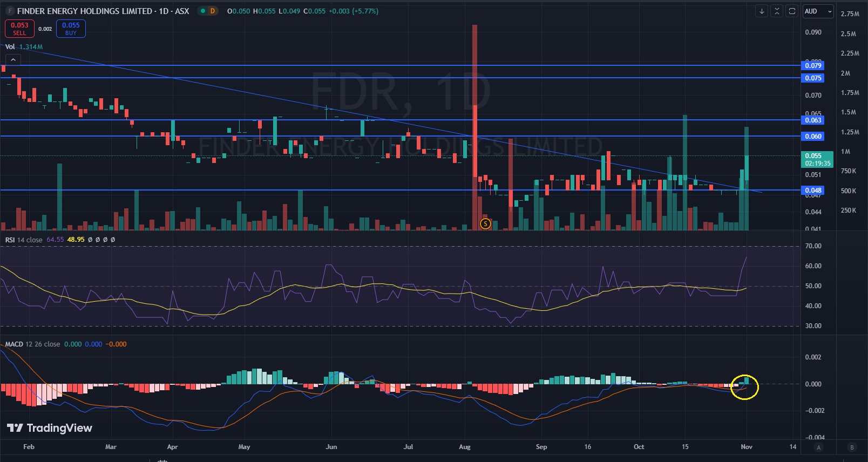Click the B scale toggle button

click(852, 447)
